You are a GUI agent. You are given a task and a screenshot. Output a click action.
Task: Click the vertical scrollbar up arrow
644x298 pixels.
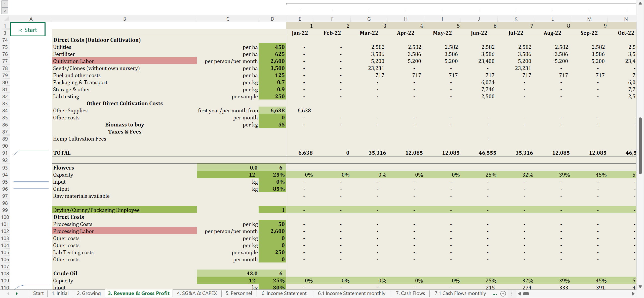click(x=640, y=4)
